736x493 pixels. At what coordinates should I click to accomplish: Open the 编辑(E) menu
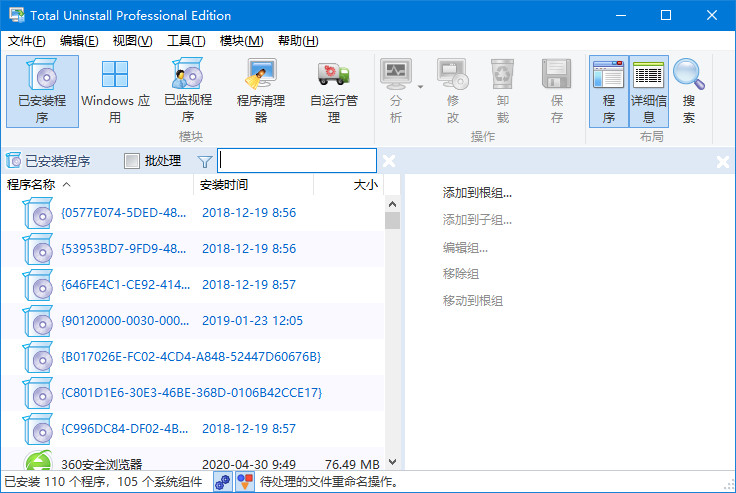pyautogui.click(x=79, y=41)
